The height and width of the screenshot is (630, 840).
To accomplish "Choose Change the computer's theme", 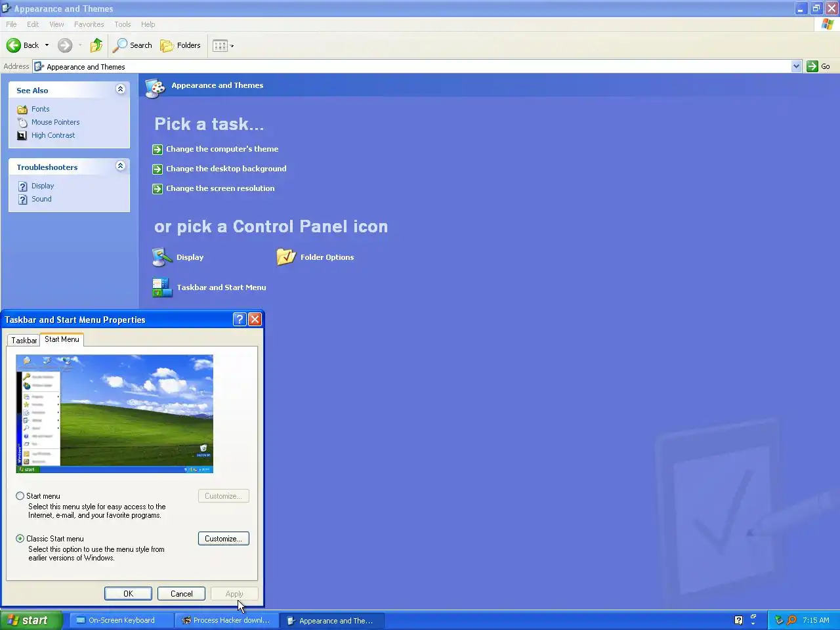I will [x=222, y=149].
